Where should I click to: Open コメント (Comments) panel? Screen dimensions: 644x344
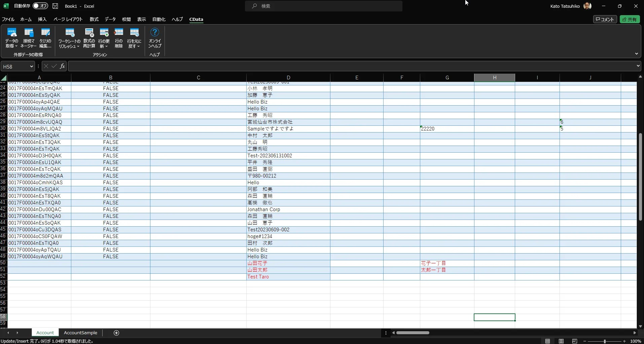[x=604, y=19]
